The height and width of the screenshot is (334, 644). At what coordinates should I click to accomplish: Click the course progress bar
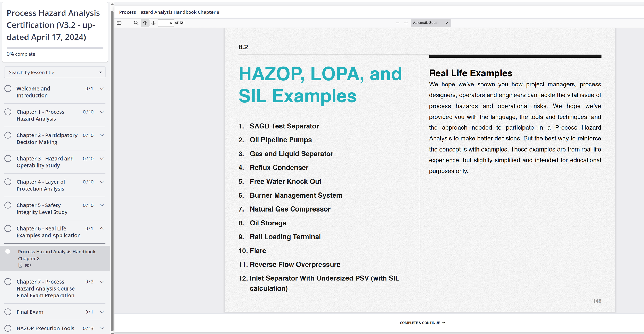coord(55,48)
